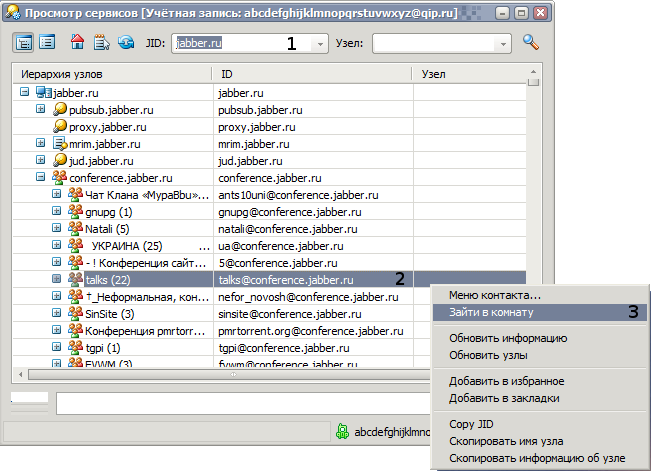
Task: Click the mrim.jabber.ru service icon
Action: 60,143
